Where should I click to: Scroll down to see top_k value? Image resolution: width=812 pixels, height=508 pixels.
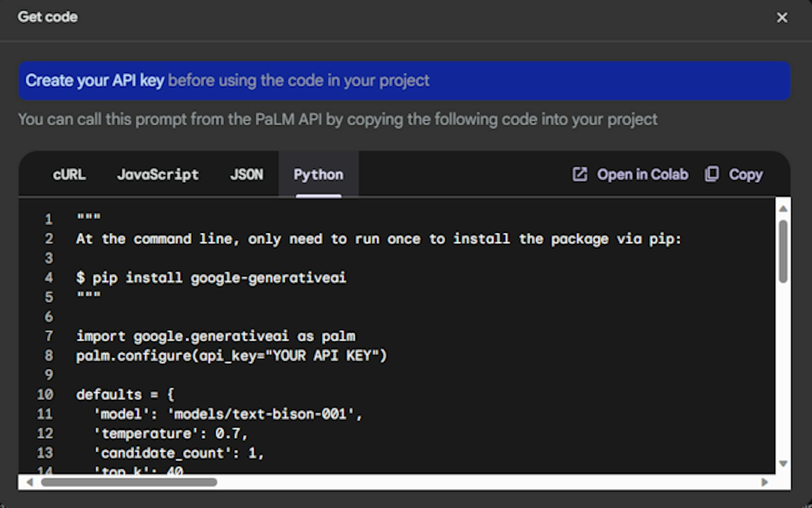point(783,468)
